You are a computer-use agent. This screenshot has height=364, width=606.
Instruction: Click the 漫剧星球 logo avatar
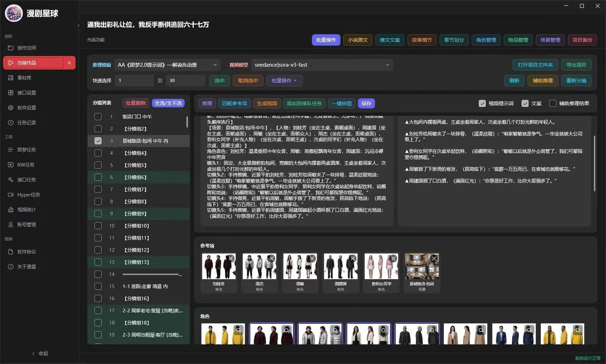[x=14, y=13]
